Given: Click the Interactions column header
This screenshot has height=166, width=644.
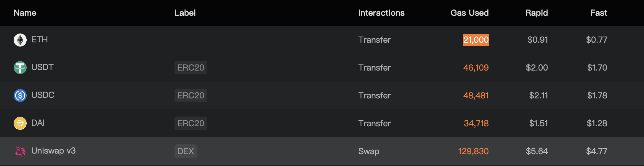Looking at the screenshot, I should (381, 13).
